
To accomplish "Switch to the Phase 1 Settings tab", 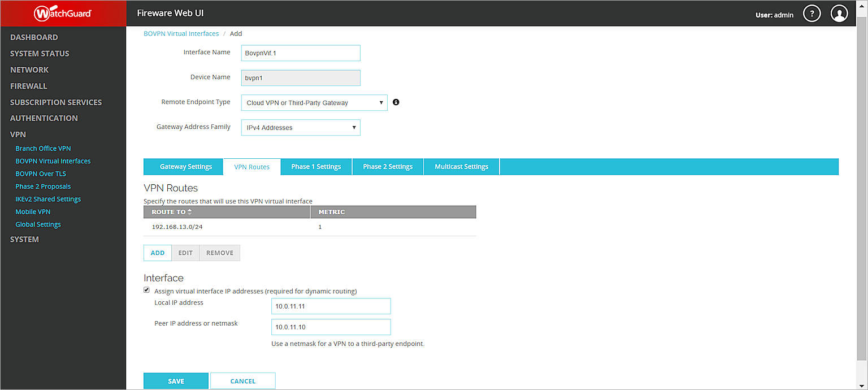I will click(316, 166).
